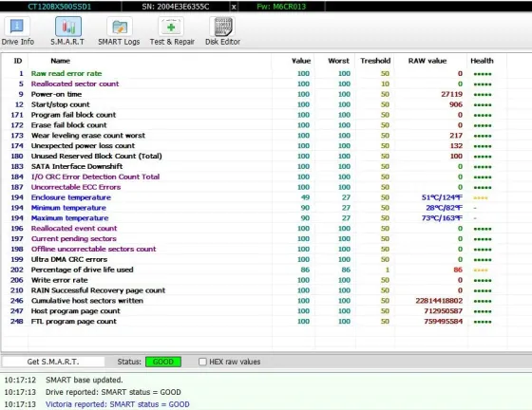This screenshot has height=410, width=532.
Task: Select Cumulative host sectors written row
Action: pos(255,301)
